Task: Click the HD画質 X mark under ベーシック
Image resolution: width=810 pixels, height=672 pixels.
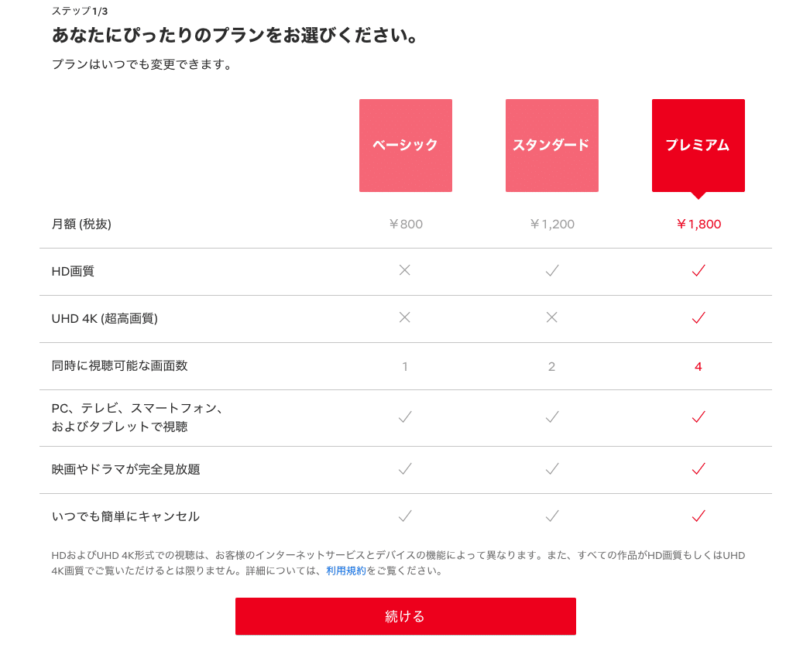Action: [x=405, y=270]
